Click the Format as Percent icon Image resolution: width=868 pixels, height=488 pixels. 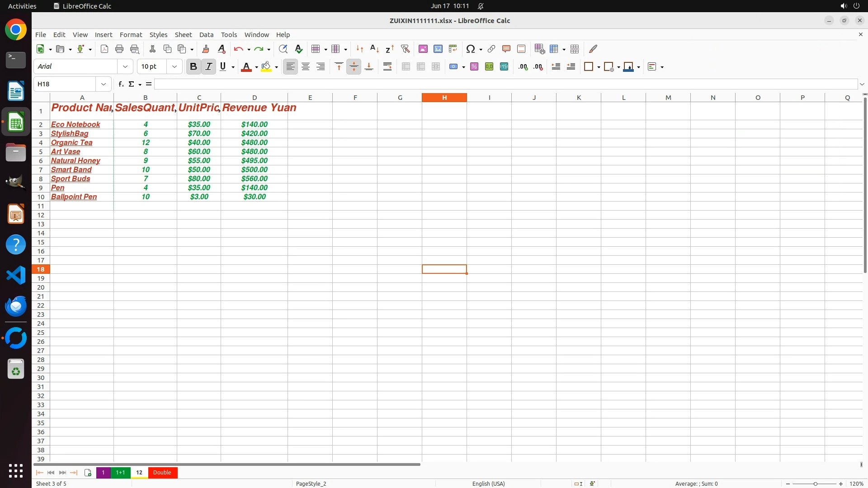click(x=474, y=67)
